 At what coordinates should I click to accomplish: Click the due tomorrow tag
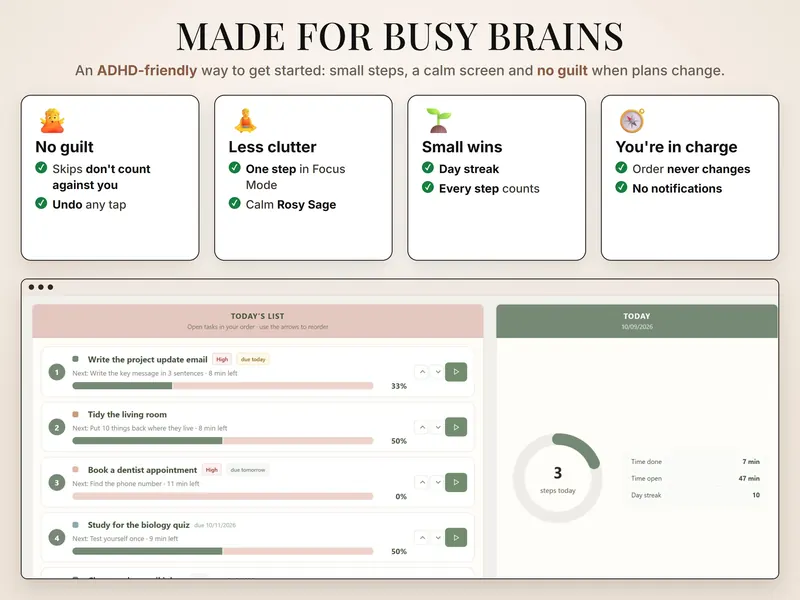coord(247,470)
